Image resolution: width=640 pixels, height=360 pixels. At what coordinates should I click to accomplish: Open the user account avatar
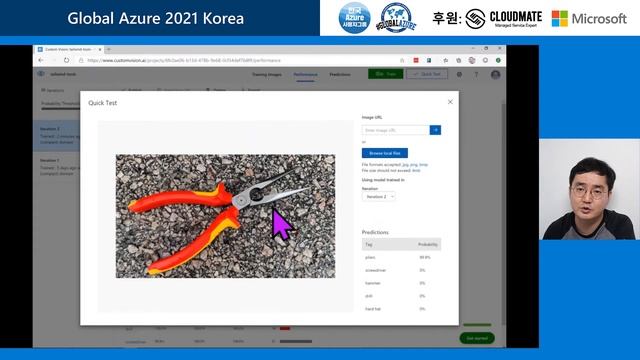(x=495, y=74)
